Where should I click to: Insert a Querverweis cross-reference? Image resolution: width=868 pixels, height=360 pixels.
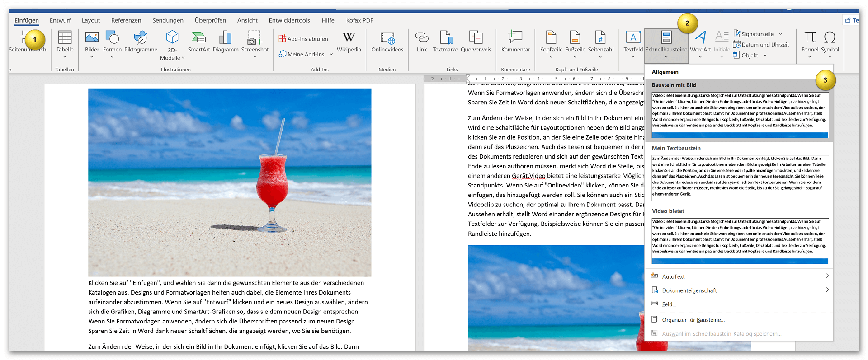click(x=476, y=42)
